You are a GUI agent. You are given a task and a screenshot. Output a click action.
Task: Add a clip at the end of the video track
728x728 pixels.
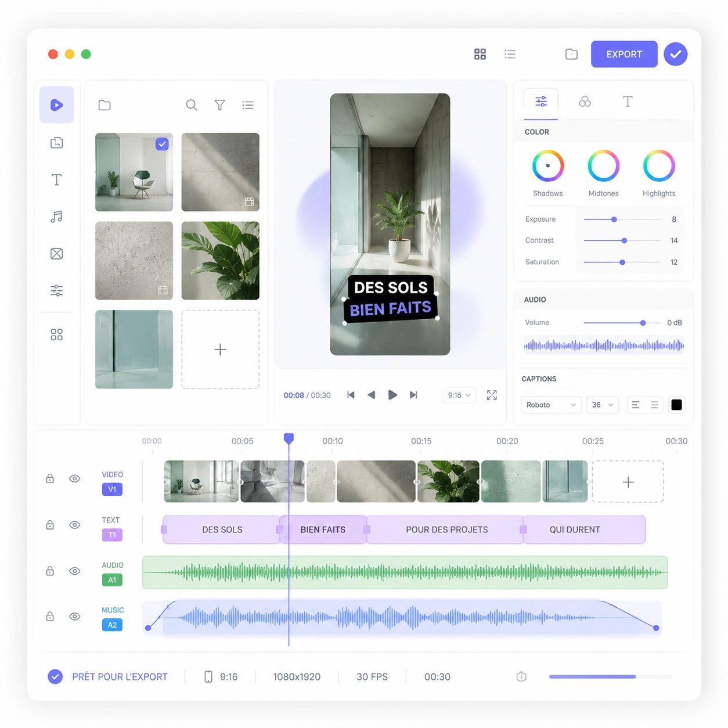(x=628, y=482)
